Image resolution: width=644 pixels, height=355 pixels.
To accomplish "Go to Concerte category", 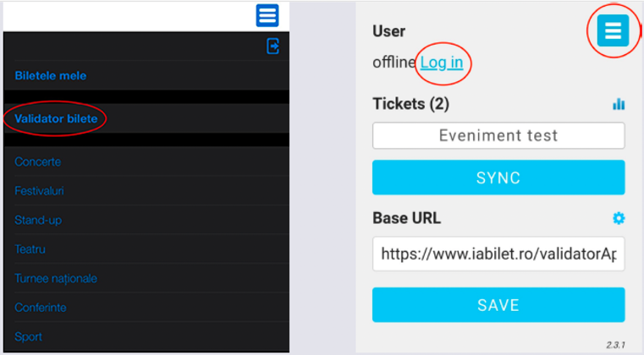I will (38, 161).
